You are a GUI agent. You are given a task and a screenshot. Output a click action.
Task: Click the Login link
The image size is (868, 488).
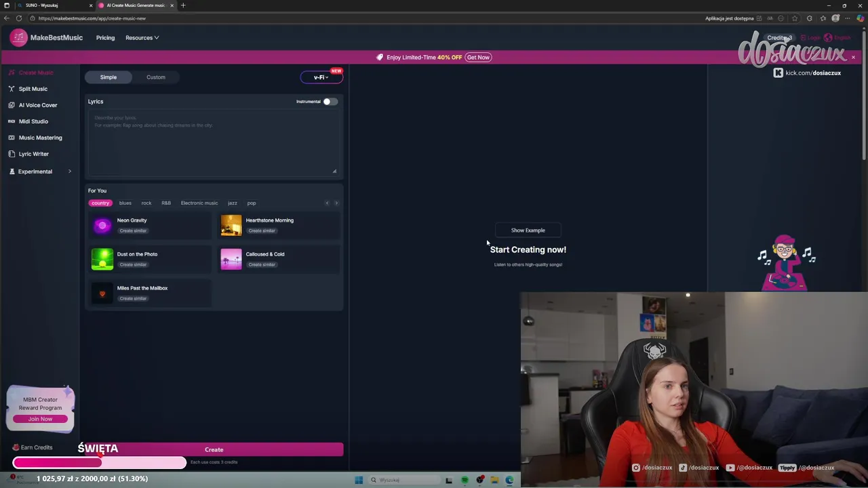[810, 38]
